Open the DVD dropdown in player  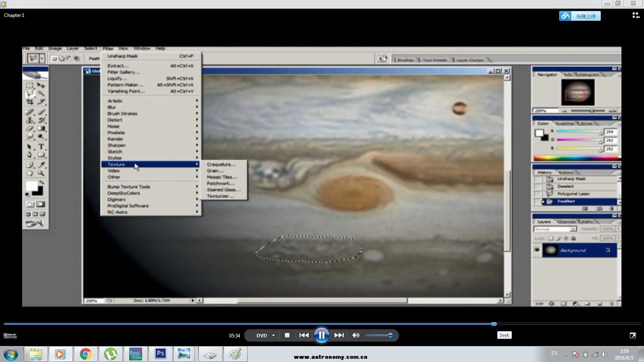(x=273, y=335)
